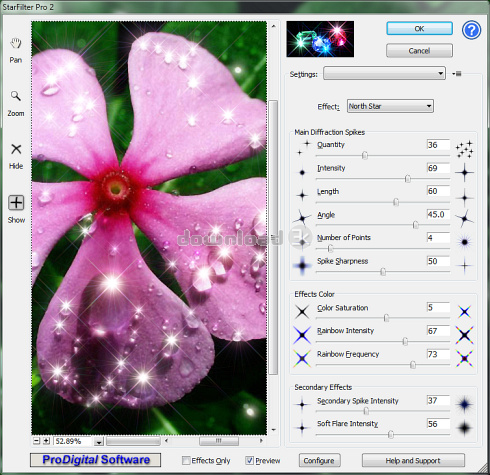Click zoom in plus icon below preview

pos(46,441)
